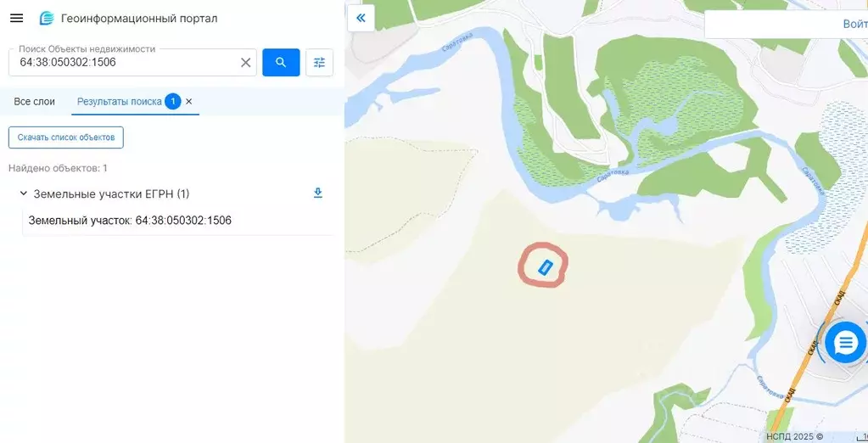The image size is (868, 443).
Task: Click Скачать список объектов button
Action: pyautogui.click(x=66, y=137)
